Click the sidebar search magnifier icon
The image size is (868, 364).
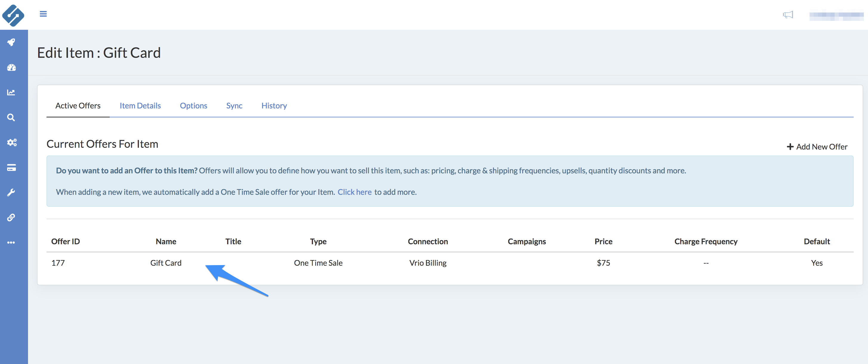point(11,118)
